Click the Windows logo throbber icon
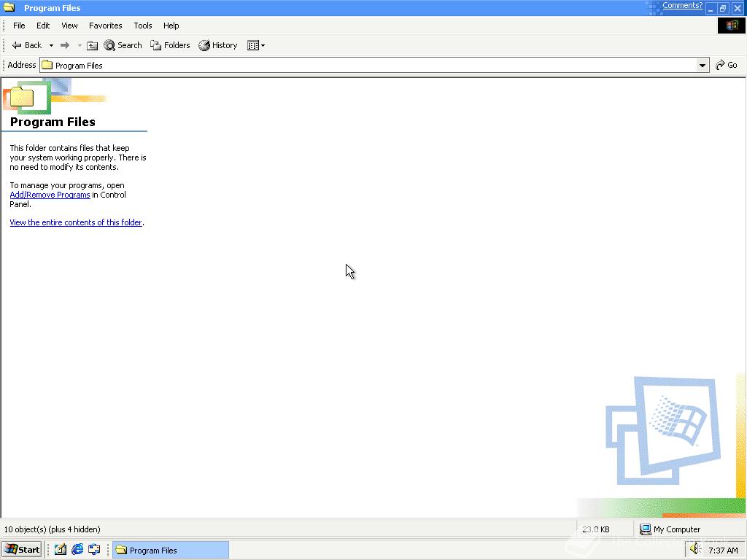747x560 pixels. click(731, 26)
